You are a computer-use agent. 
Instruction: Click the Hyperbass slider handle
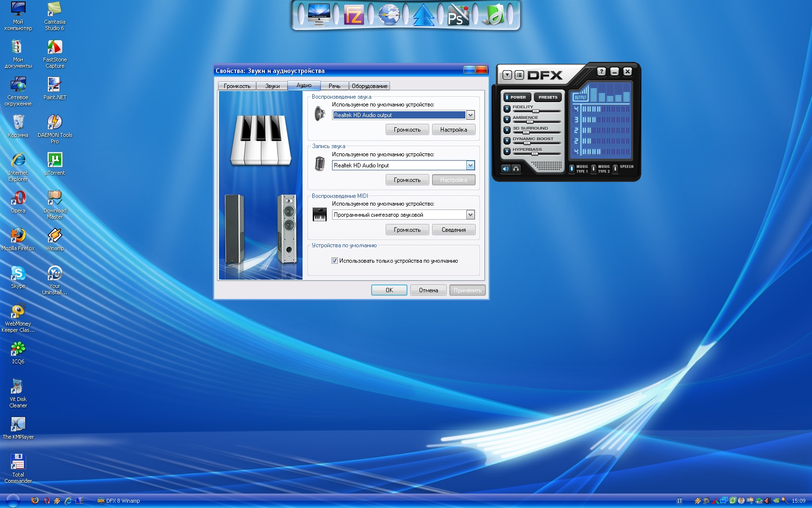tap(535, 154)
